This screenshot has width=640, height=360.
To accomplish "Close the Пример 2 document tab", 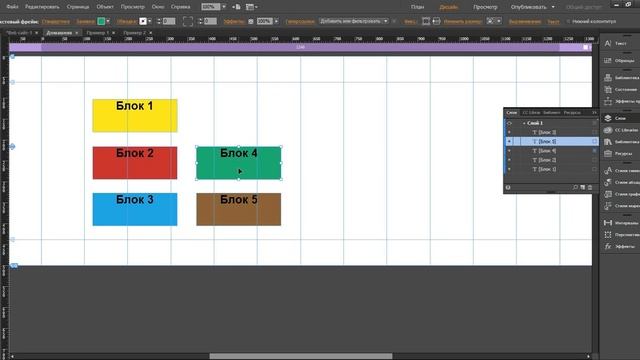I will (151, 33).
